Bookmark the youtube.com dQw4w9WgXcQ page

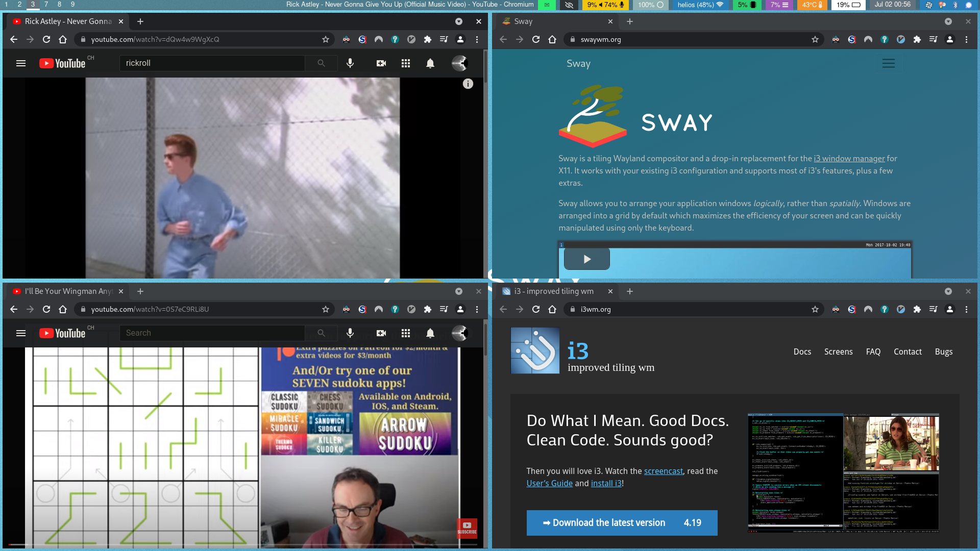[x=326, y=39]
